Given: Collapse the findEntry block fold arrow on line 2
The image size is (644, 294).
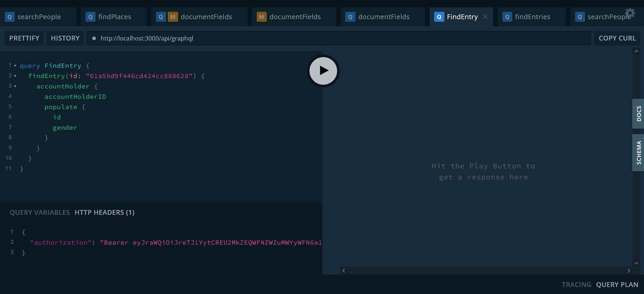Looking at the screenshot, I should pos(15,76).
